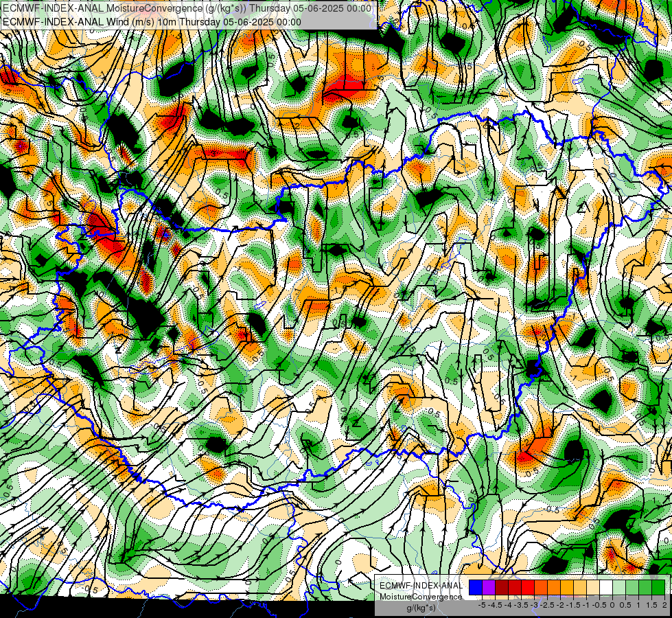This screenshot has width=672, height=618.
Task: Select the purple legend swatch
Action: click(x=489, y=588)
